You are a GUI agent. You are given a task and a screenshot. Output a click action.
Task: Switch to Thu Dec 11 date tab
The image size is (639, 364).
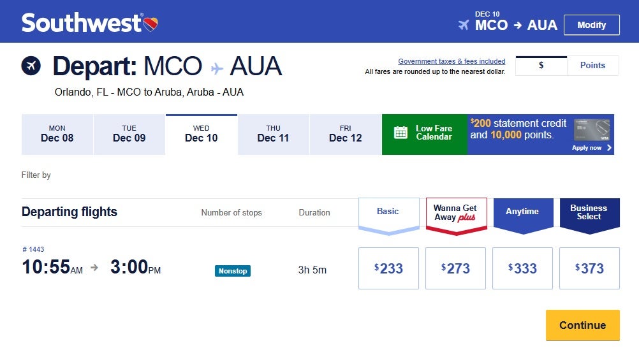coord(273,134)
